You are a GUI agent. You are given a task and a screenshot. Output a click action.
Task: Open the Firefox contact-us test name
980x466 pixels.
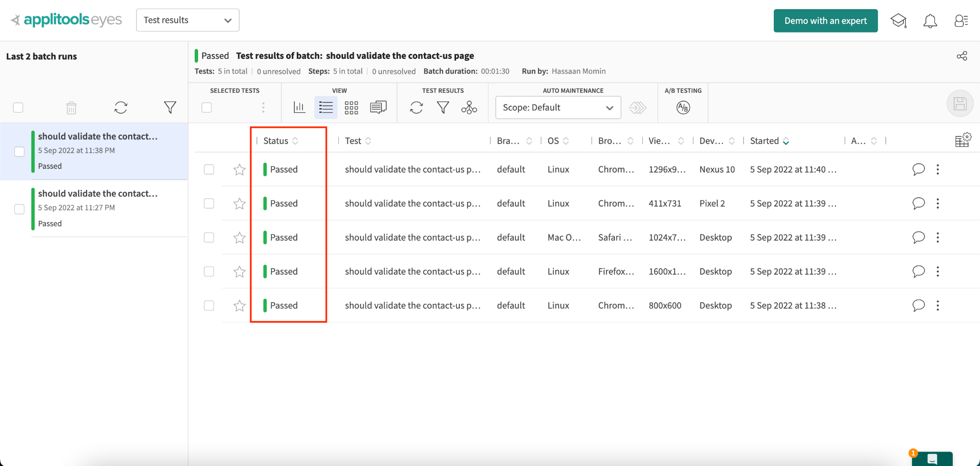(x=412, y=271)
